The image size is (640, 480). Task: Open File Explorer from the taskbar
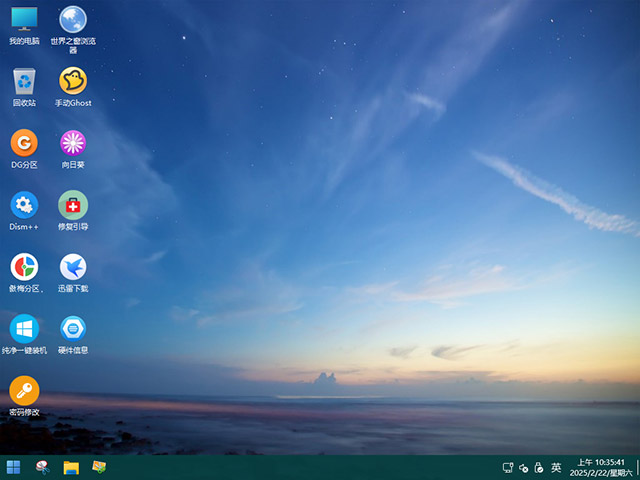tap(71, 468)
